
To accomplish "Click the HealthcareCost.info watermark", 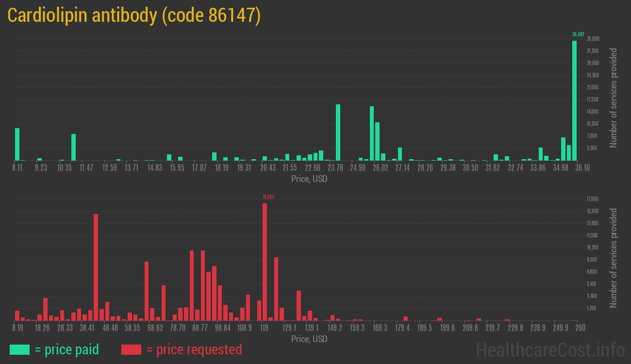I will (x=550, y=349).
